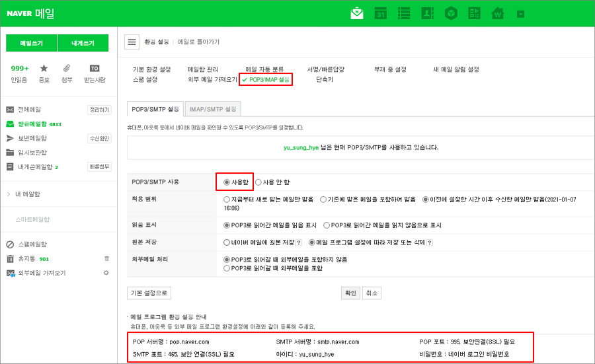Switch to POP3/SMTP 설정 tab
Screen dimensions: 595x364
pyautogui.click(x=155, y=109)
